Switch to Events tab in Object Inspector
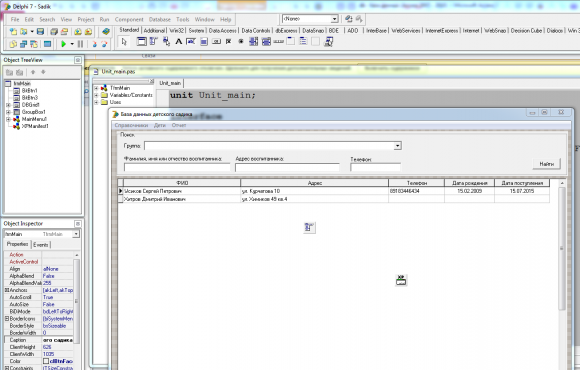 (41, 245)
